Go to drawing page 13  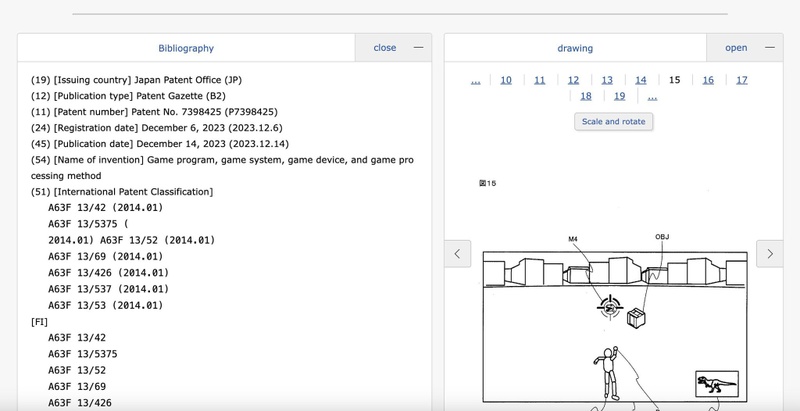(x=607, y=80)
